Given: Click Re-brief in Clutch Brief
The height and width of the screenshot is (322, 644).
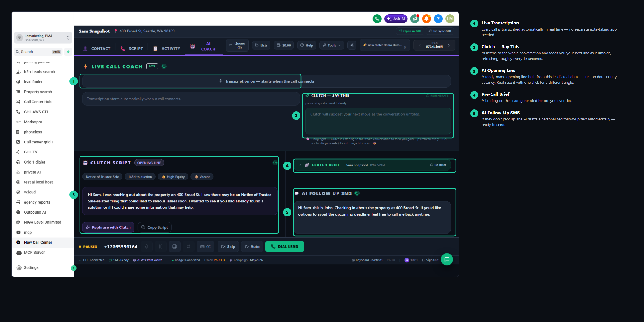Looking at the screenshot, I should (438, 165).
